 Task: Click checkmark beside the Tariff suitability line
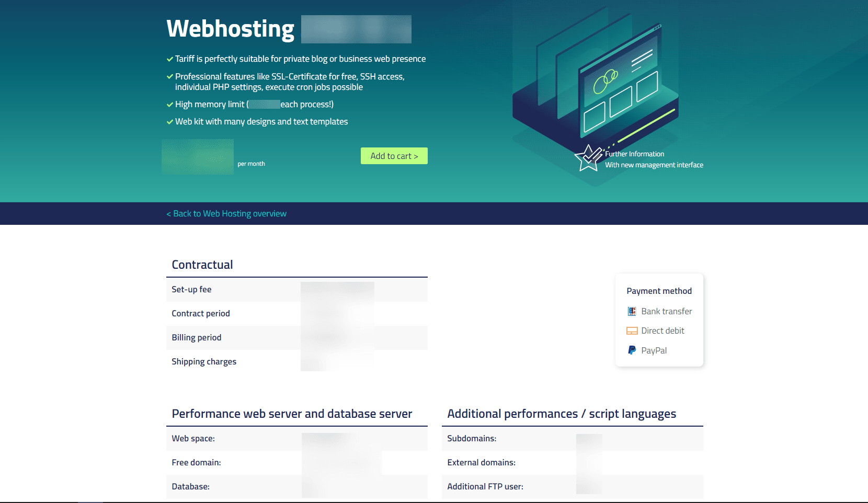(169, 59)
